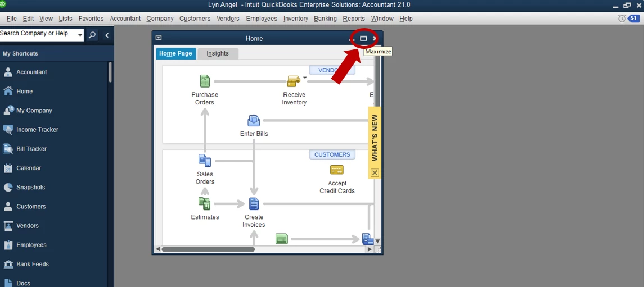Open the Edit menu
The image size is (644, 287).
click(28, 19)
